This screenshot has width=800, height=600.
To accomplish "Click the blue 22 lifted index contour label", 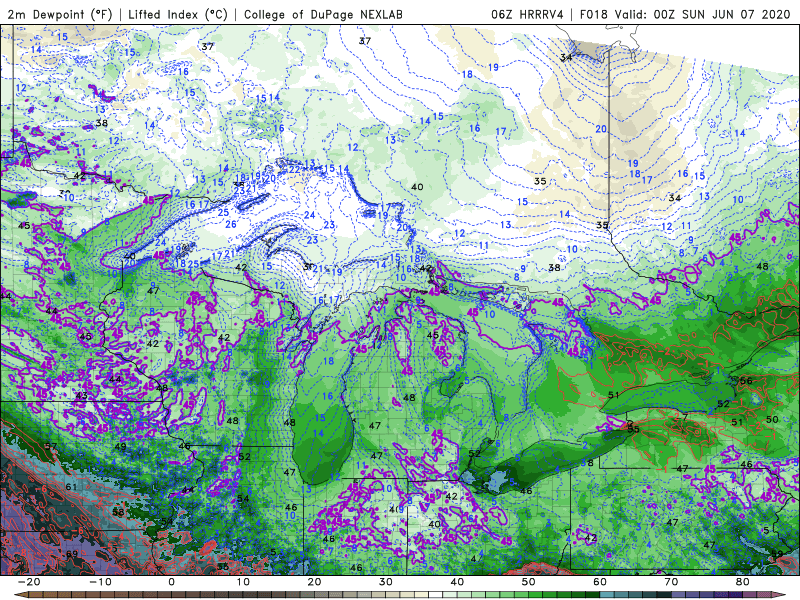I will click(294, 169).
